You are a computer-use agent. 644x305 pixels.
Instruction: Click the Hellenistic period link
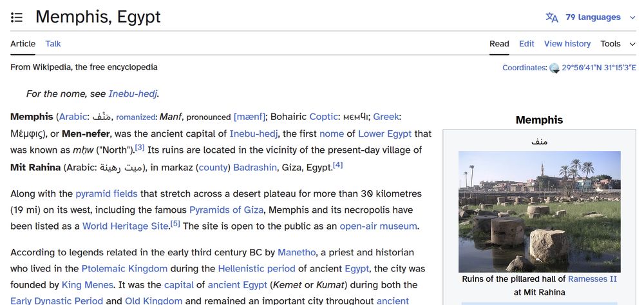tap(257, 268)
